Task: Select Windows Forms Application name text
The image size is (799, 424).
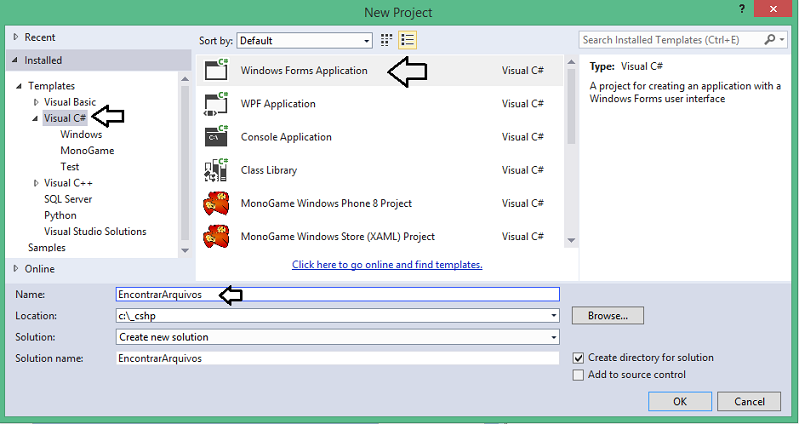Action: [304, 70]
